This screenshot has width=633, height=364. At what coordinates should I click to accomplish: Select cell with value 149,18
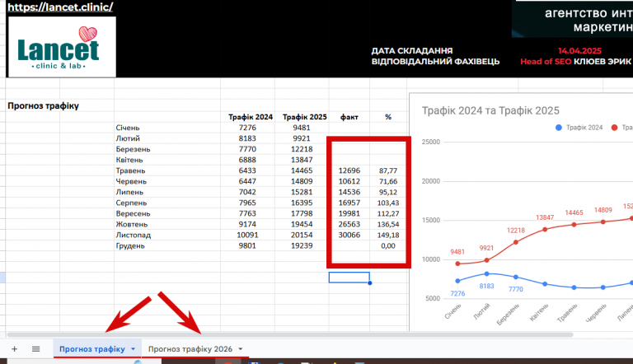(x=388, y=235)
